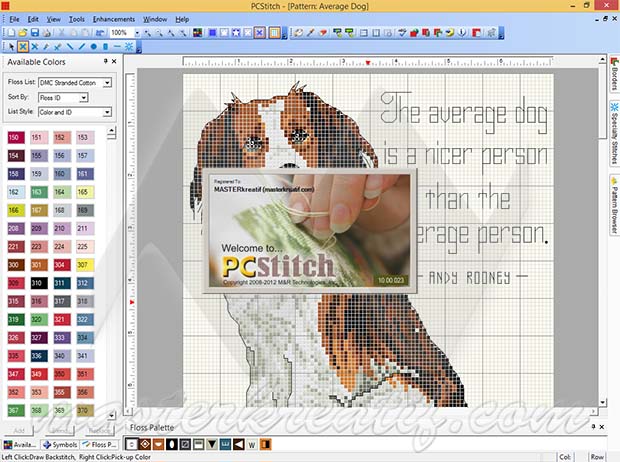Click the New pattern icon
620x462 pixels.
(11, 33)
